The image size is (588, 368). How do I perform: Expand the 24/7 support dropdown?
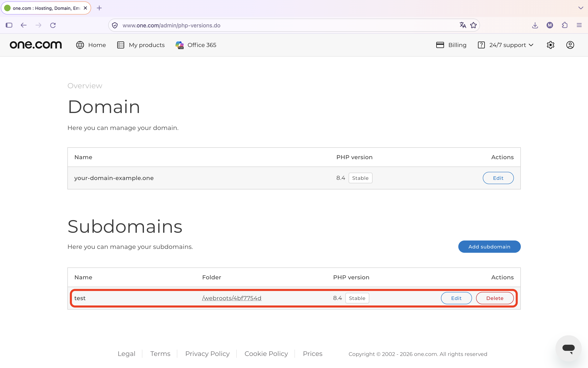(x=505, y=45)
